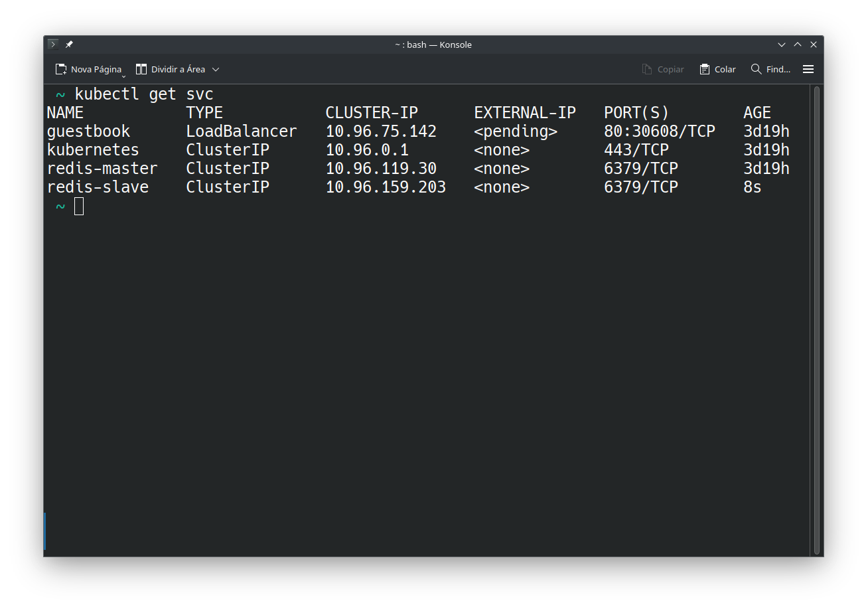The height and width of the screenshot is (609, 868).
Task: Expand the Dividir a Área chevron
Action: [x=216, y=69]
